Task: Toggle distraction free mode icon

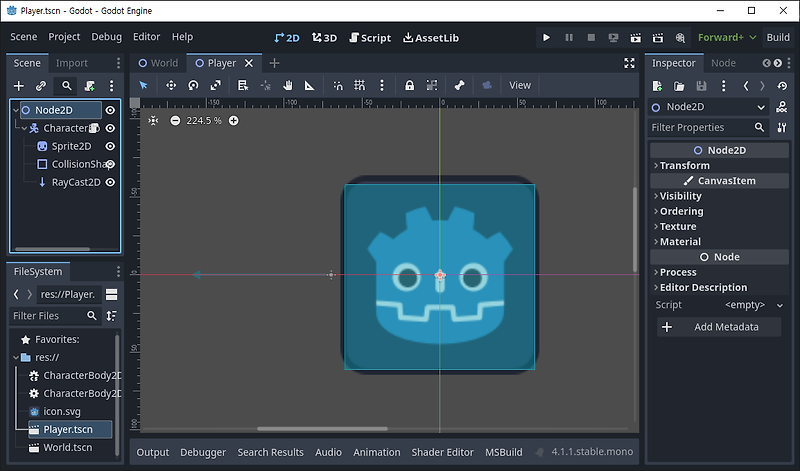Action: pyautogui.click(x=630, y=63)
